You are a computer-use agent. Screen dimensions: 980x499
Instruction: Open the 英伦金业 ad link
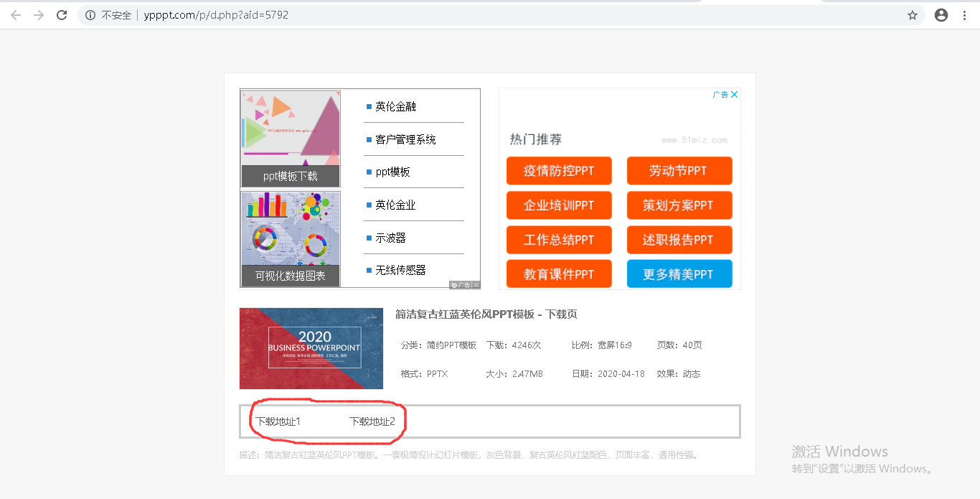(395, 205)
